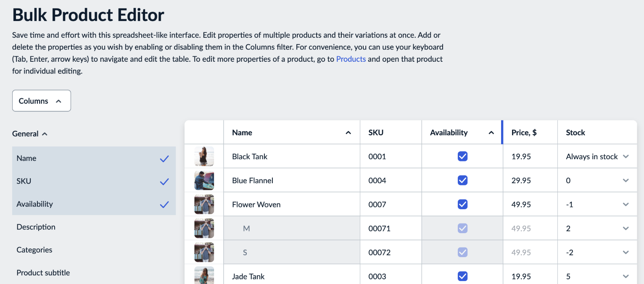644x284 pixels.
Task: Open Blue Flannel's stock dropdown
Action: (x=626, y=180)
